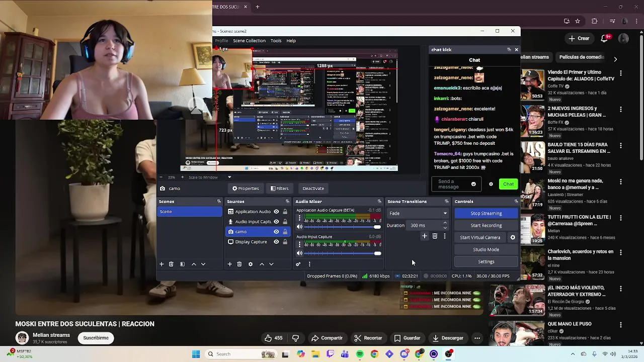Open Kick chat settings gear
This screenshot has height=362, width=644.
(x=491, y=184)
